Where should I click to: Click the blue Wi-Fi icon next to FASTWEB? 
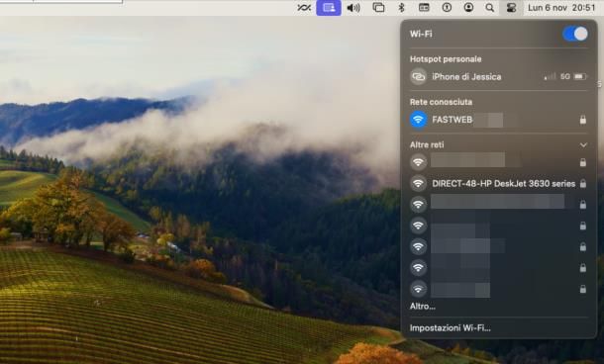tap(418, 120)
